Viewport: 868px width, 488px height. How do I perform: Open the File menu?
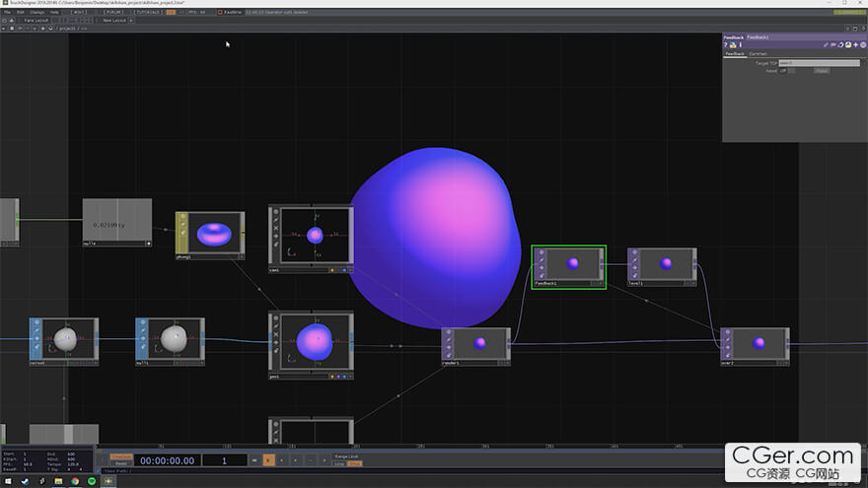(x=7, y=12)
